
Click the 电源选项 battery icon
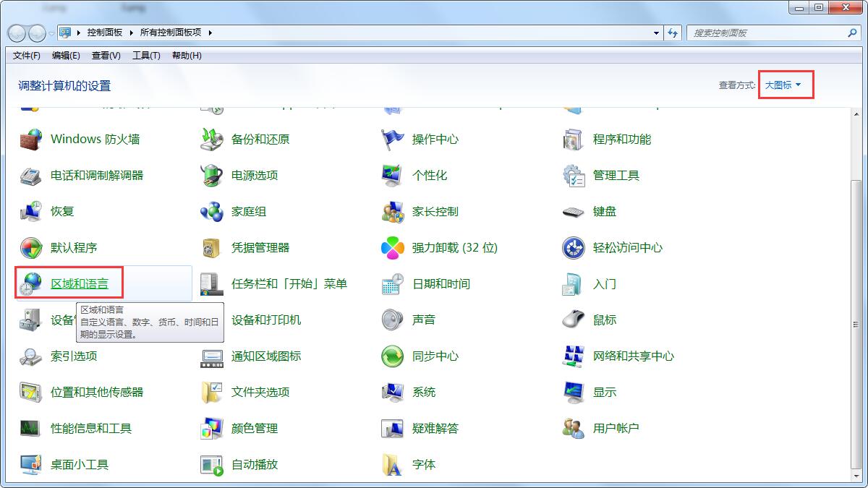212,176
